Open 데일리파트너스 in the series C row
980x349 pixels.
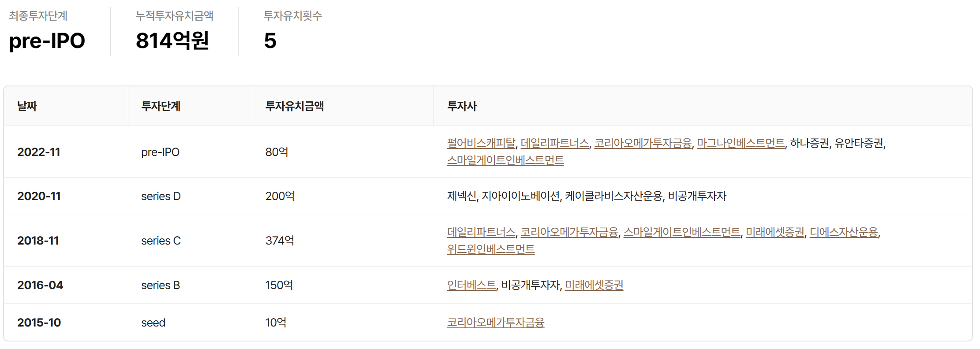coord(481,232)
